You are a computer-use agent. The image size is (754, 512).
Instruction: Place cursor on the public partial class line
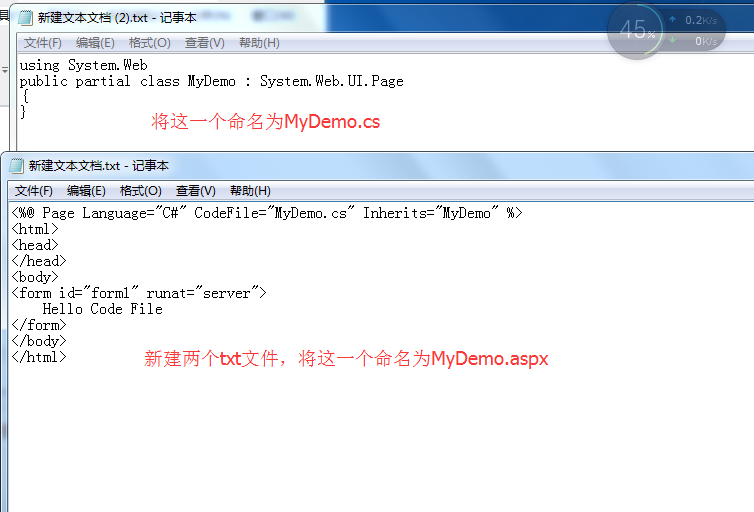(212, 81)
